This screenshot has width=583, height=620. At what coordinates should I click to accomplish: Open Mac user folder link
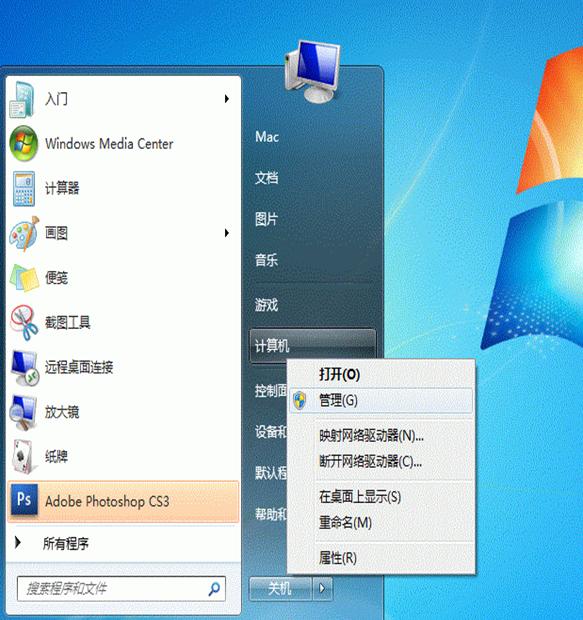pyautogui.click(x=267, y=137)
